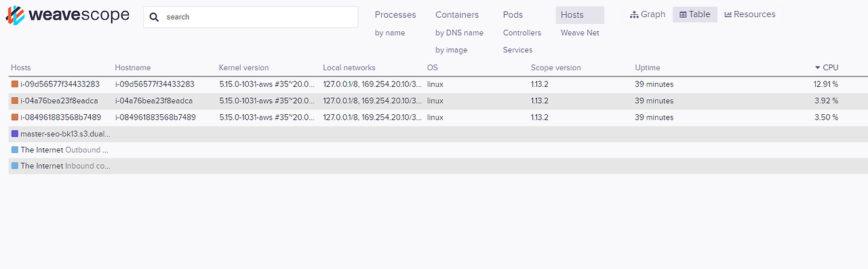
Task: Open Services under Pods
Action: pos(517,50)
